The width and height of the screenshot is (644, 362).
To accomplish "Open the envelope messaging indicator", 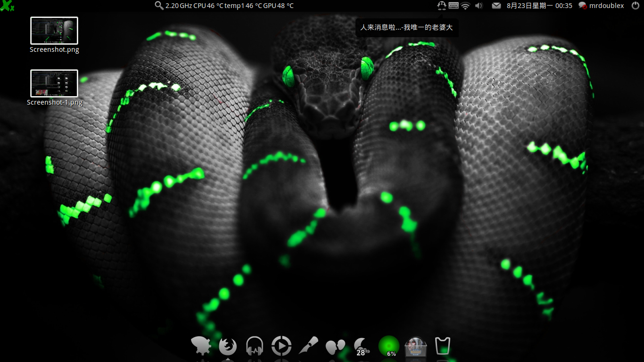I will [496, 6].
